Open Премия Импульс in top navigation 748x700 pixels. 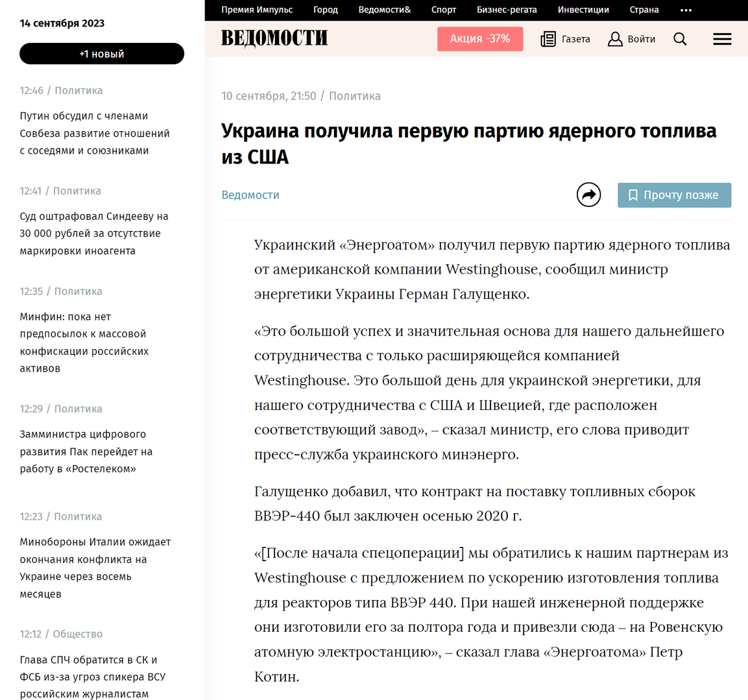pos(257,10)
